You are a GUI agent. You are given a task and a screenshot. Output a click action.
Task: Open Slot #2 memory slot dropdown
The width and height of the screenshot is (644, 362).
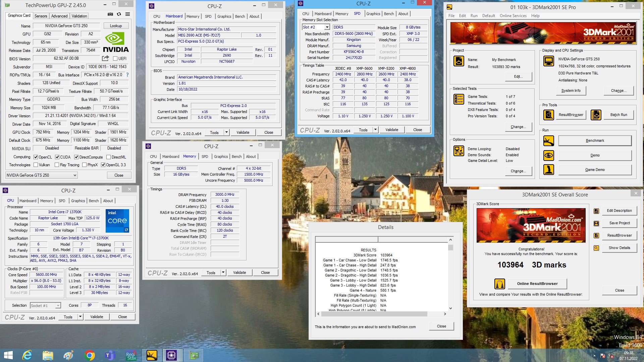pyautogui.click(x=316, y=27)
